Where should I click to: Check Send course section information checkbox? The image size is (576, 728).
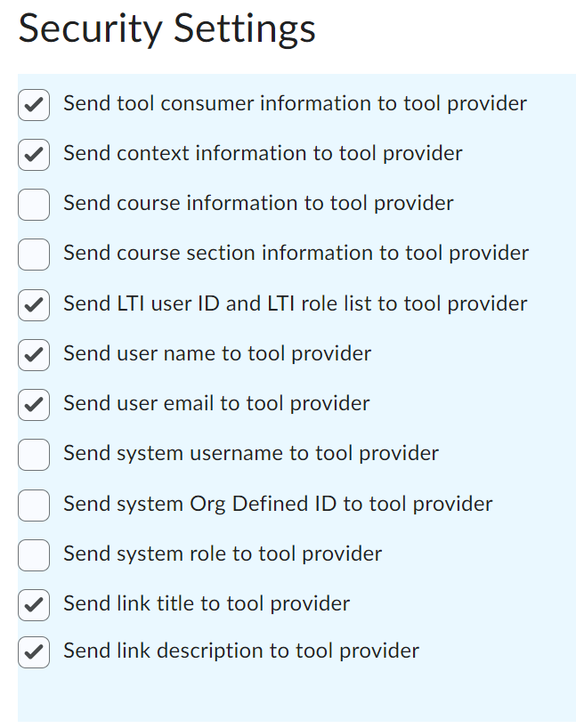click(x=34, y=255)
